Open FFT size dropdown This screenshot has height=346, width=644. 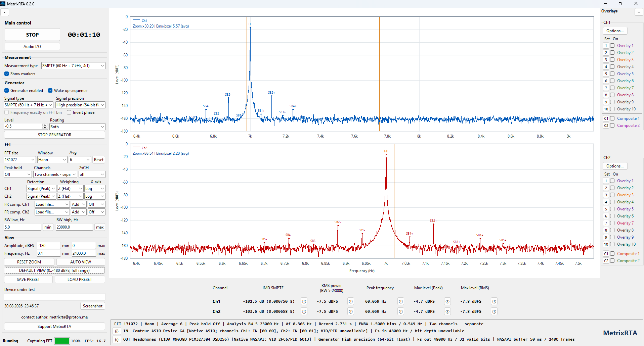click(x=20, y=160)
